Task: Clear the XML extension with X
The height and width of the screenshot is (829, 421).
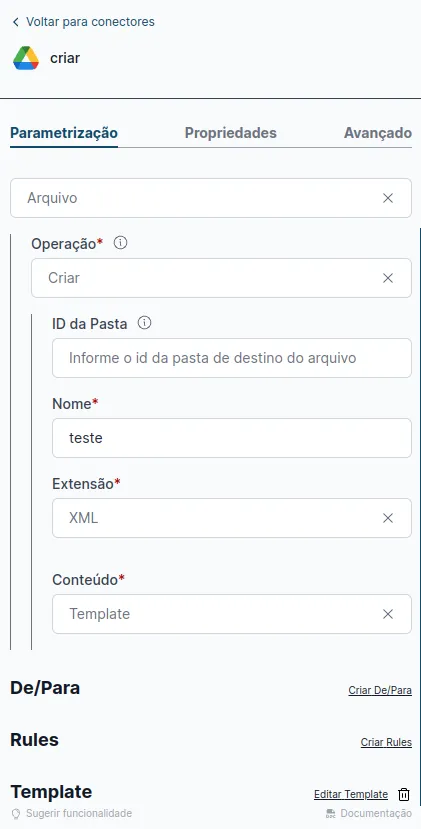Action: click(x=388, y=518)
